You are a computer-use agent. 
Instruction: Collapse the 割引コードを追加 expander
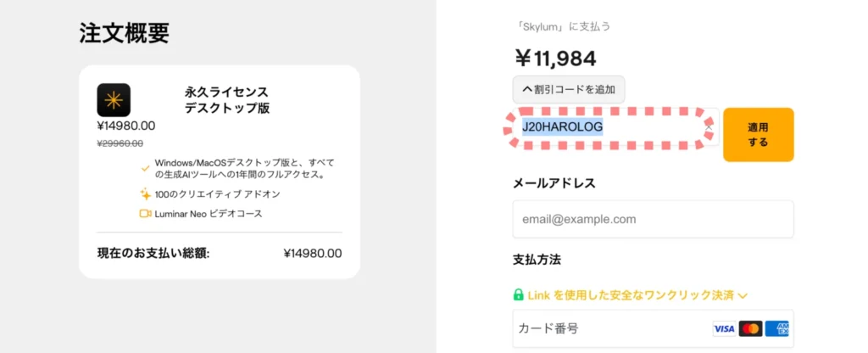[x=569, y=88]
